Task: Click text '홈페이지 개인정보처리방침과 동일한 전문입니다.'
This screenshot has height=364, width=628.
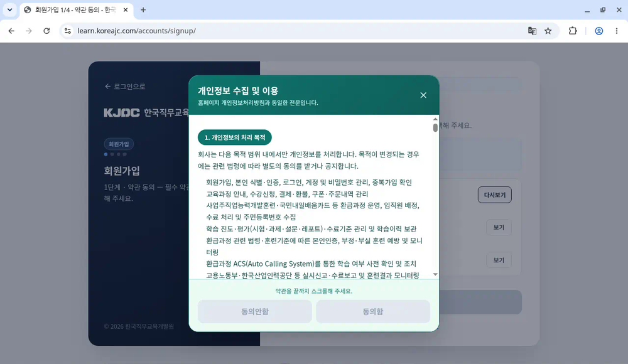Action: 258,103
